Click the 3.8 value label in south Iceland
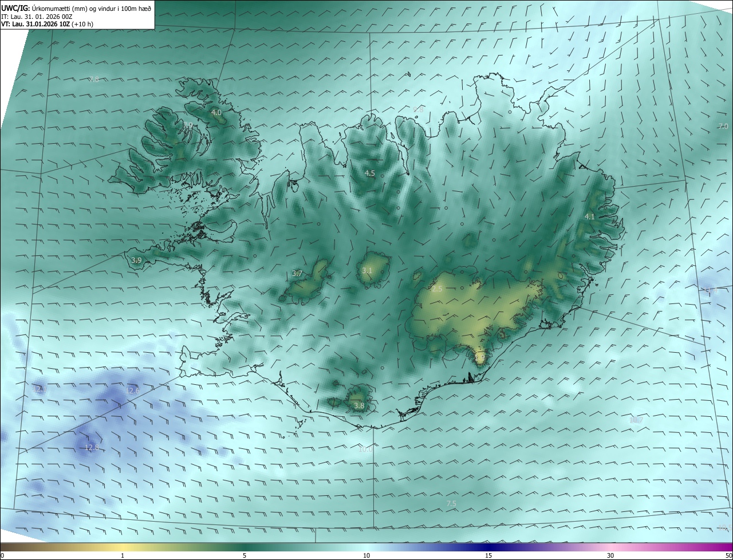Image resolution: width=733 pixels, height=560 pixels. 359,406
